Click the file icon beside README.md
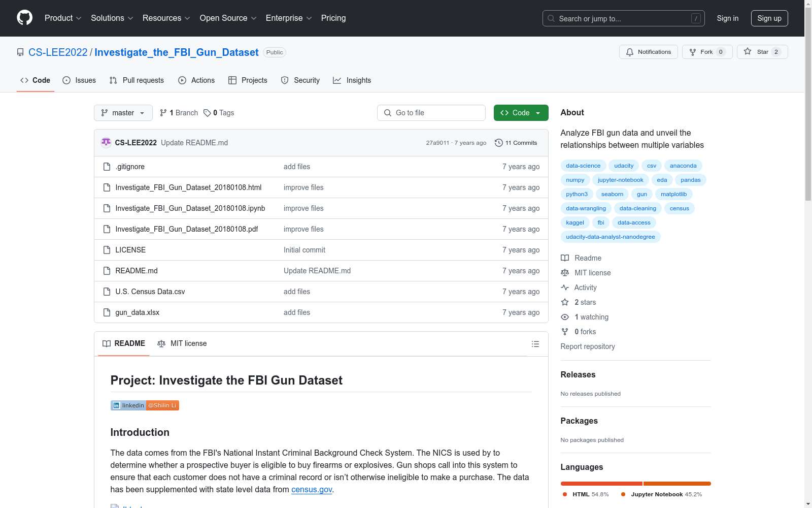812x508 pixels. click(107, 271)
